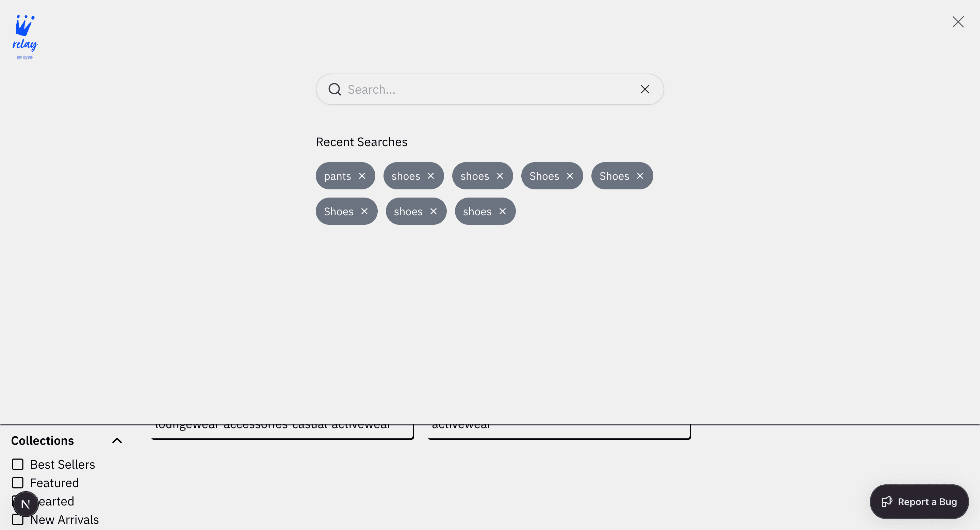Remove the rightmost 'Shoes' chip in first row
This screenshot has height=530, width=980.
click(640, 176)
